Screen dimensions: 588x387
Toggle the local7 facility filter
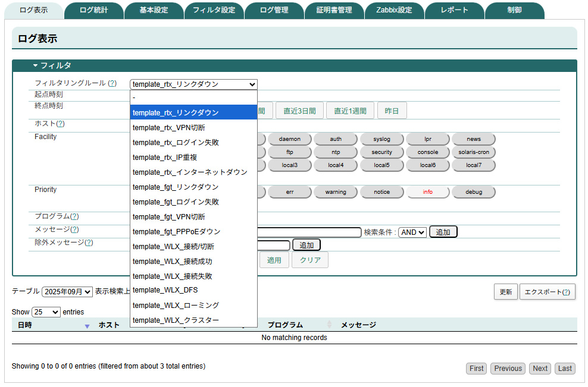[x=474, y=165]
